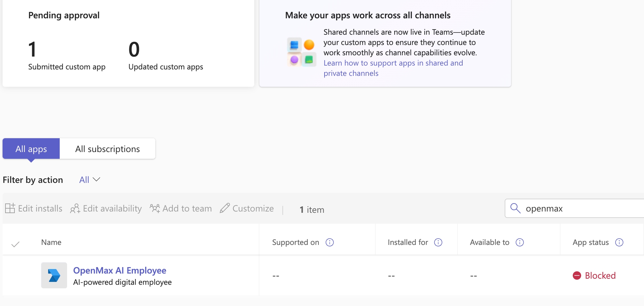Click the Installed for column header
This screenshot has height=306, width=644.
[408, 242]
